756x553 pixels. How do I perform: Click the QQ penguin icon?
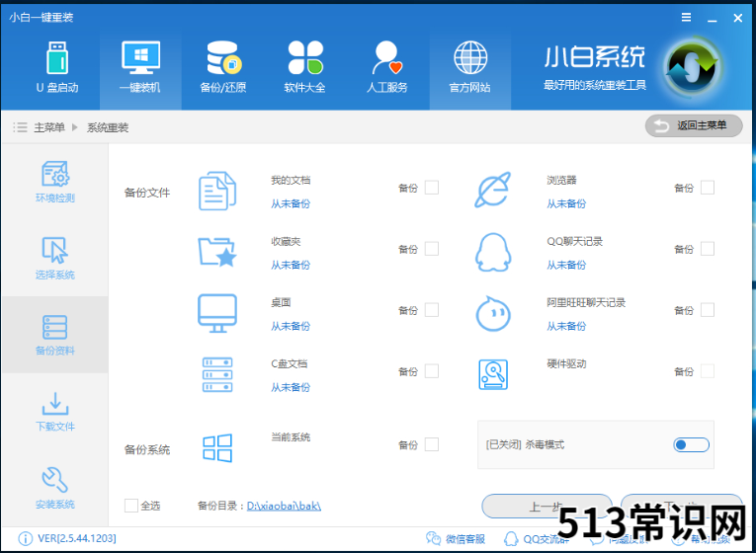click(x=493, y=252)
